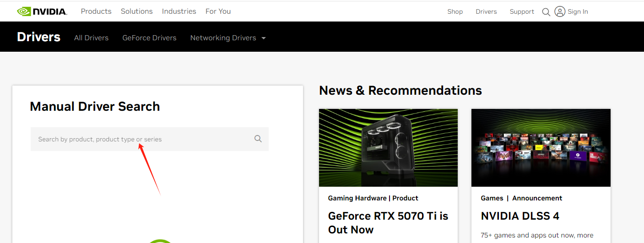This screenshot has height=243, width=644.
Task: Open the For You menu
Action: click(218, 11)
